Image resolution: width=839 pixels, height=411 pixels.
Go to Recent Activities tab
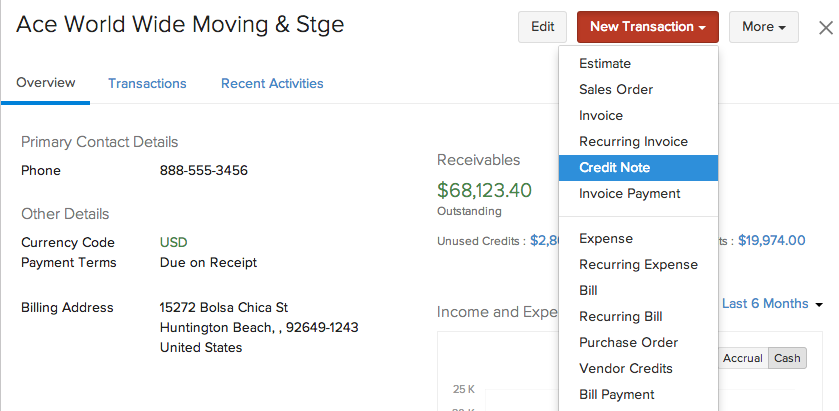pos(272,84)
